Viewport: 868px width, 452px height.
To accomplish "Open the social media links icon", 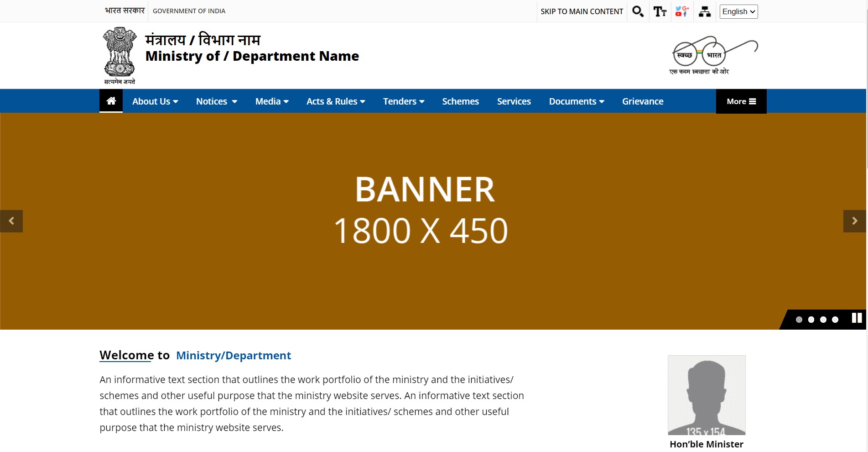I will click(682, 11).
